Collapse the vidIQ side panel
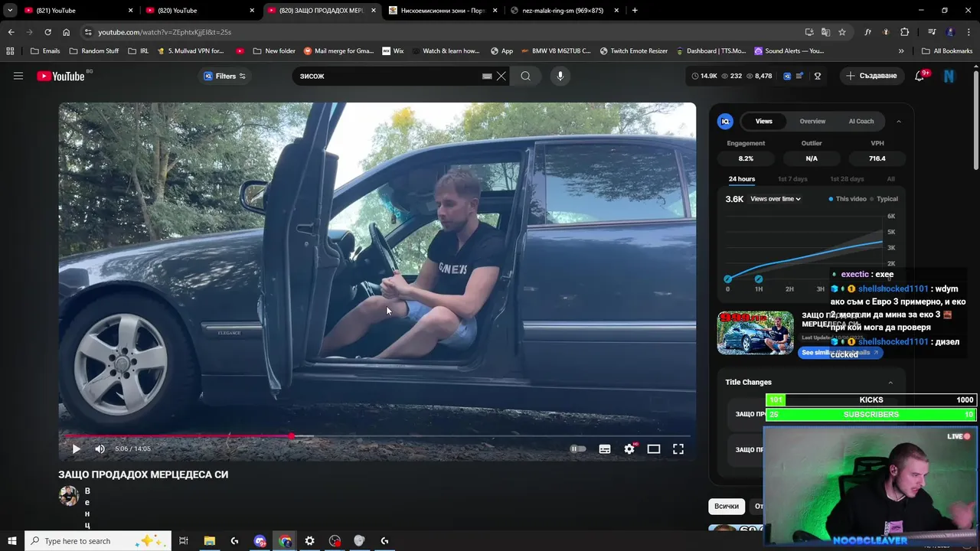980x551 pixels. point(899,121)
